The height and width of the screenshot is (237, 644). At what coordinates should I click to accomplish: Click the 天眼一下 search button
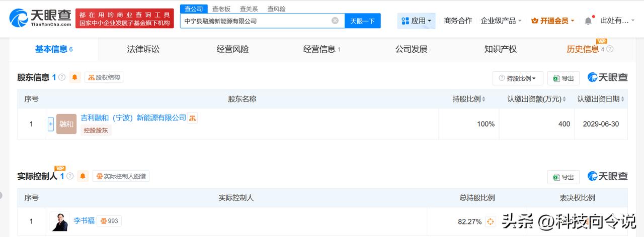tap(363, 21)
